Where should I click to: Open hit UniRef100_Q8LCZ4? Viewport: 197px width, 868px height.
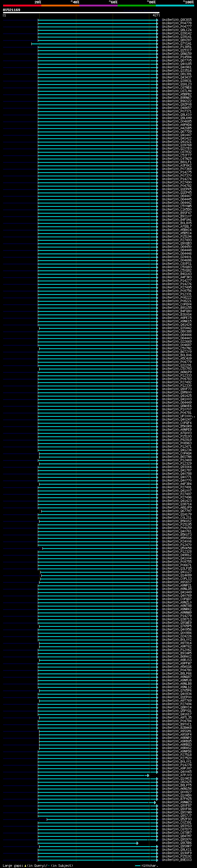coord(177,30)
